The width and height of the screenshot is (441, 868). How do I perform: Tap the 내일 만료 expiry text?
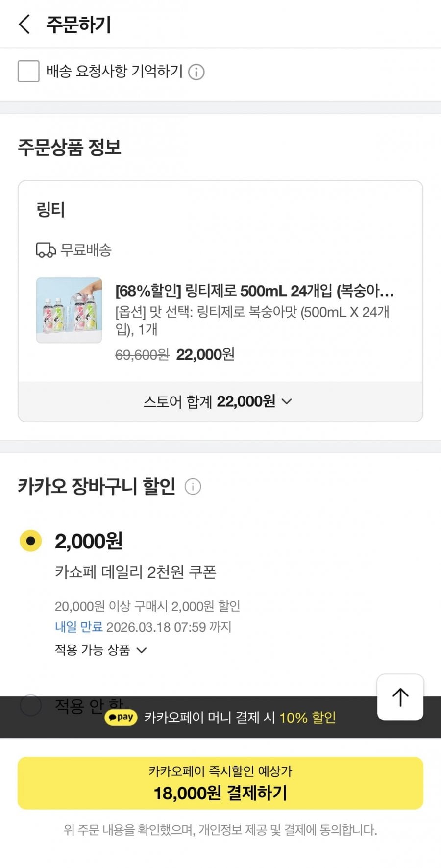(78, 627)
